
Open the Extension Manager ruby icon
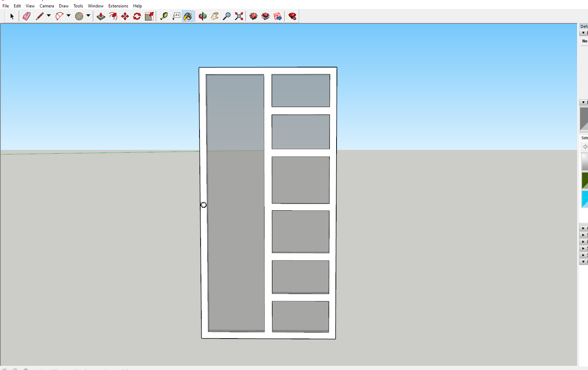[292, 16]
